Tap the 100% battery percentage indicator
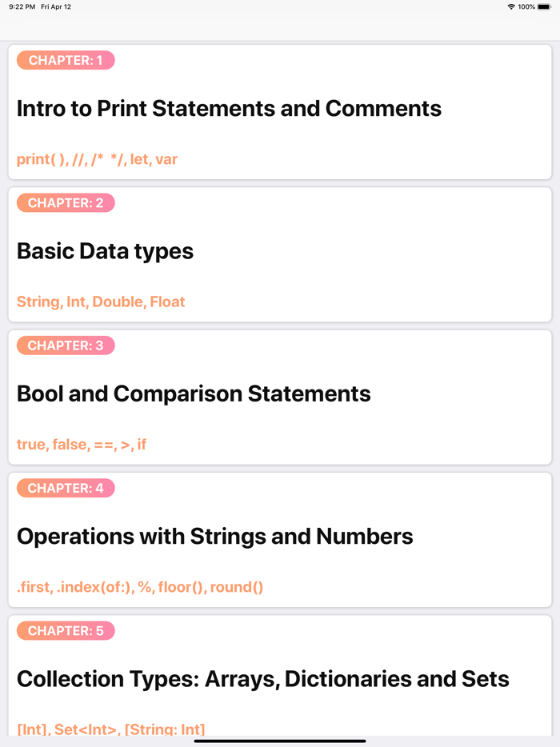 pos(528,6)
